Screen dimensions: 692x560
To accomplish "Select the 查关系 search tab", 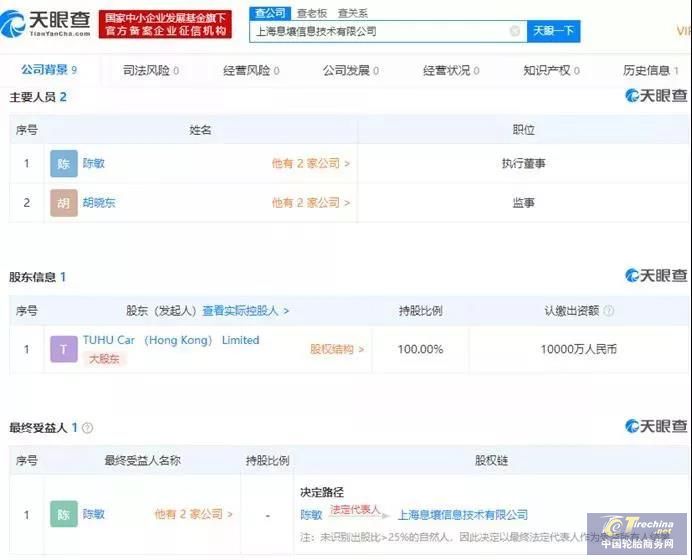I will coord(352,13).
